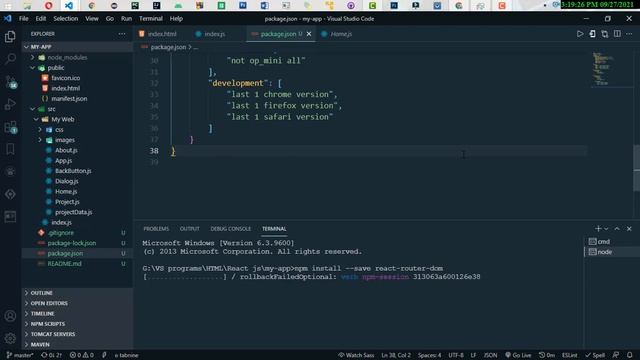Click the New Terminal plus icon

(598, 229)
